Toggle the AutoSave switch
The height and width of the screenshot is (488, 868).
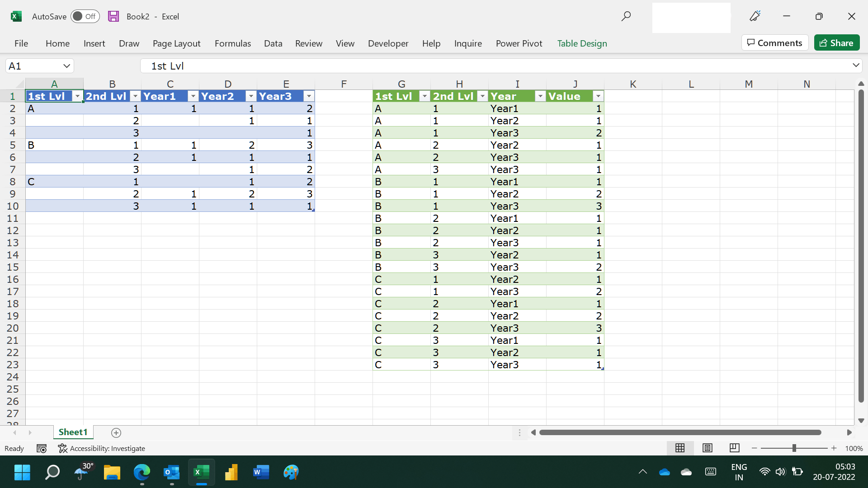pyautogui.click(x=85, y=16)
